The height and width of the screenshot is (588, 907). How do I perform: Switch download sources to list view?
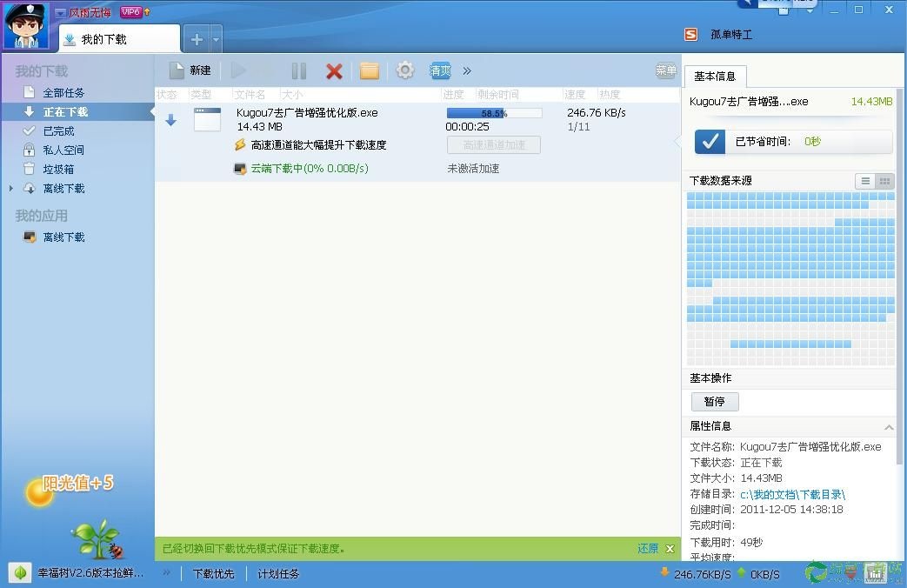click(864, 181)
